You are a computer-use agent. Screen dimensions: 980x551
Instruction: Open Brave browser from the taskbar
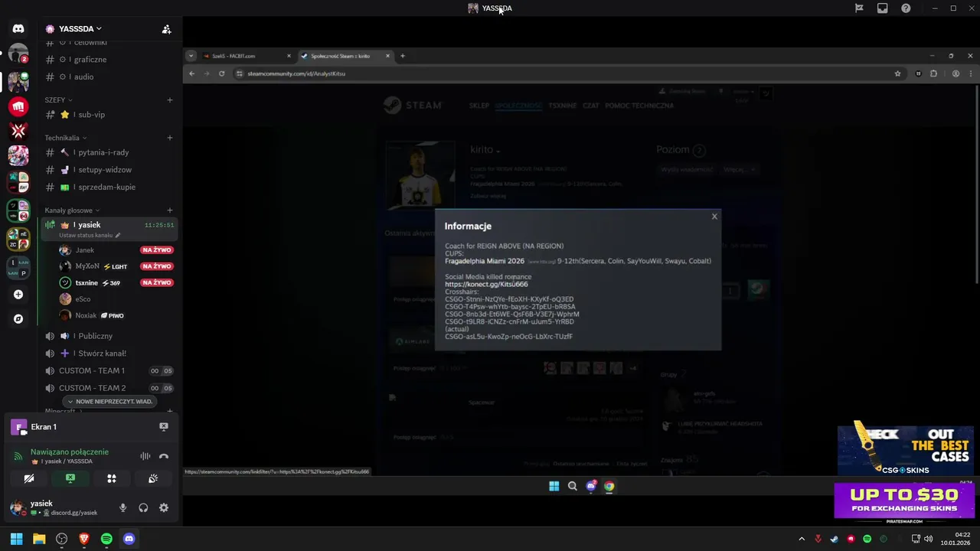point(84,539)
